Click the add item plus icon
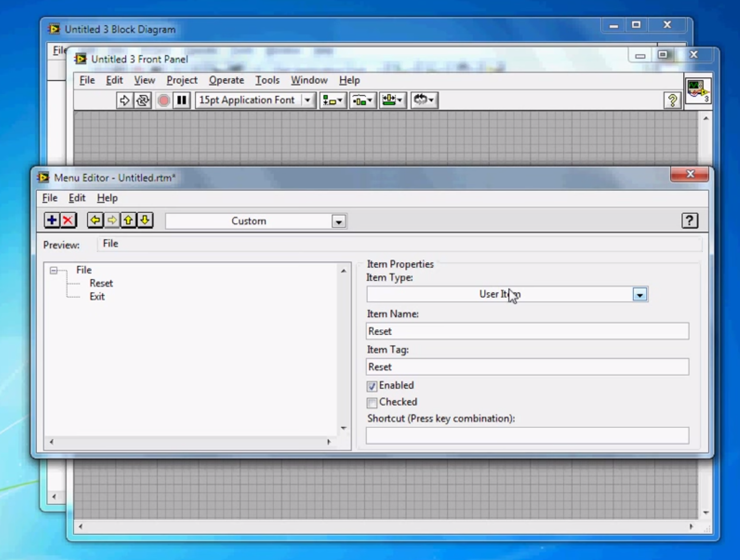 point(52,220)
